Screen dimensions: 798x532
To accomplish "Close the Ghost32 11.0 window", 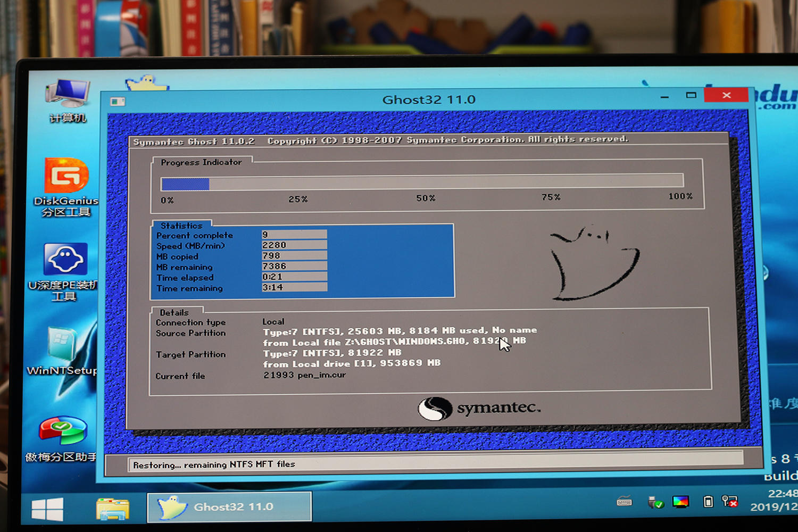I will coord(726,95).
